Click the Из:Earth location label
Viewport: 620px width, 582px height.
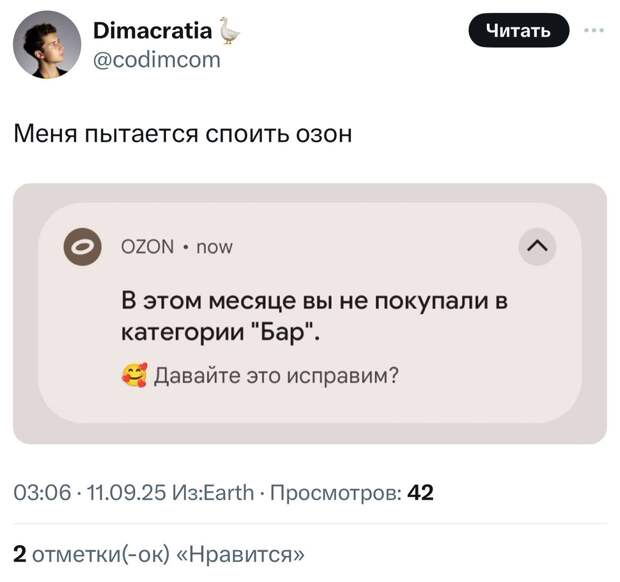pyautogui.click(x=214, y=493)
